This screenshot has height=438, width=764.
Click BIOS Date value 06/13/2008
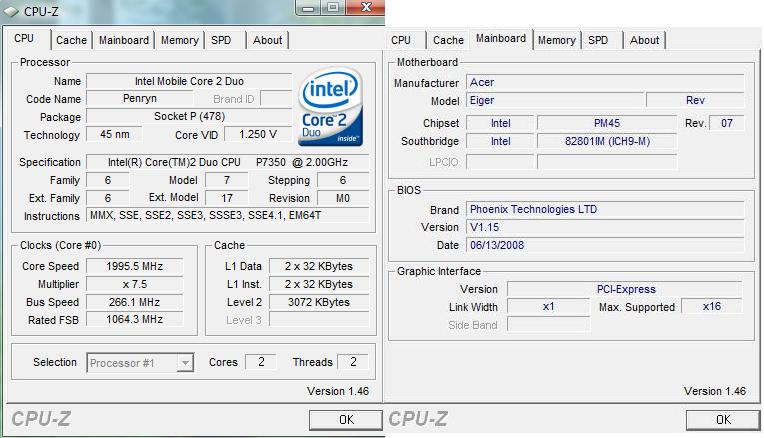click(x=605, y=245)
